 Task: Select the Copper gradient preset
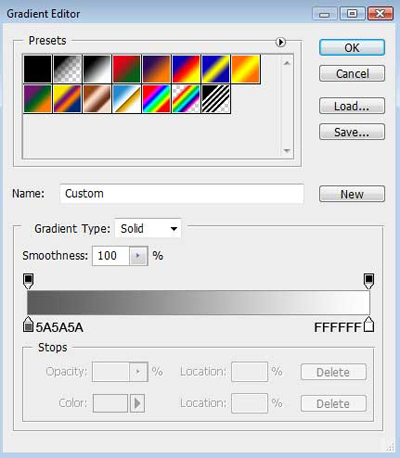[x=97, y=99]
